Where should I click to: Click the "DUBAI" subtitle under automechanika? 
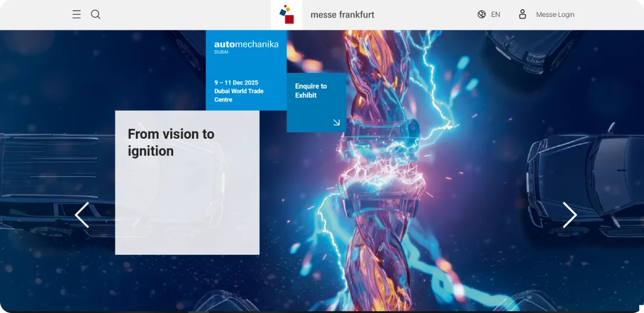pyautogui.click(x=222, y=52)
